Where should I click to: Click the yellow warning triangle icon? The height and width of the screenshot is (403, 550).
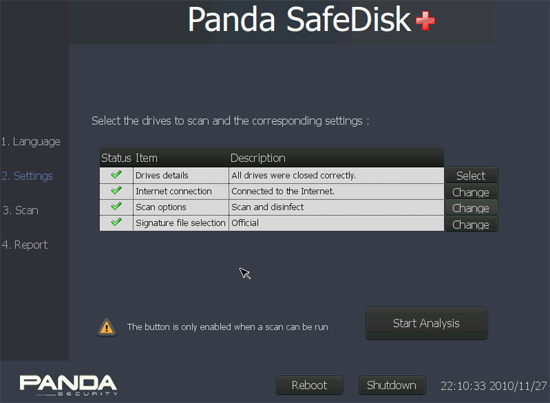click(107, 327)
